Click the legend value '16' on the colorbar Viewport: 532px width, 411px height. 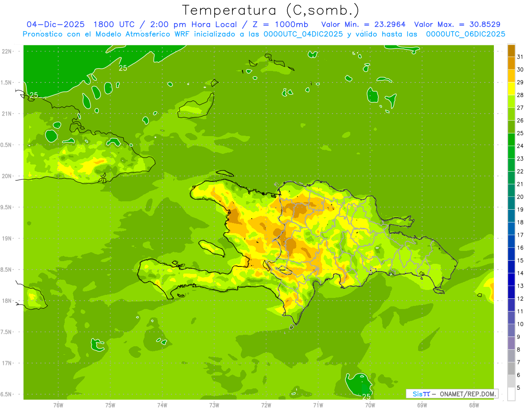point(520,248)
